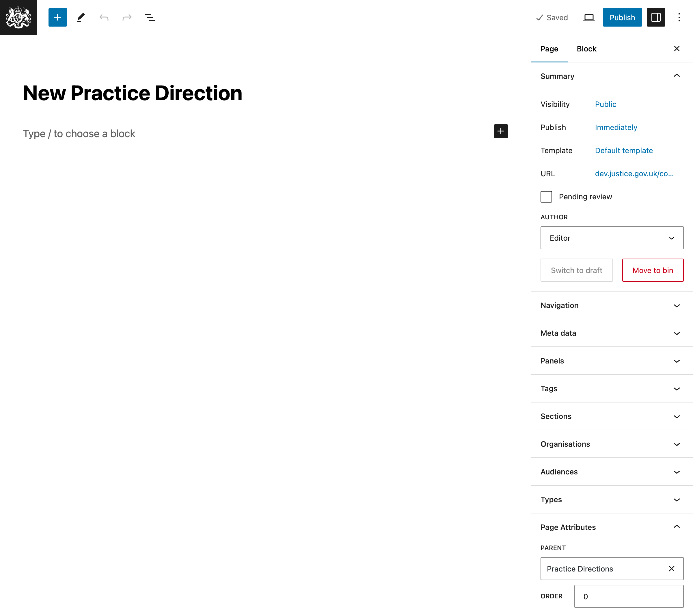Toggle the Page tab in sidebar
Screen dimensions: 693x616
[550, 48]
